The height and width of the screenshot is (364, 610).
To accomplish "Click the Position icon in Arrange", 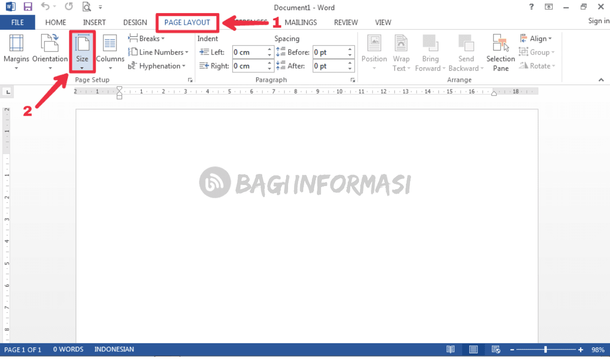I will tap(374, 42).
